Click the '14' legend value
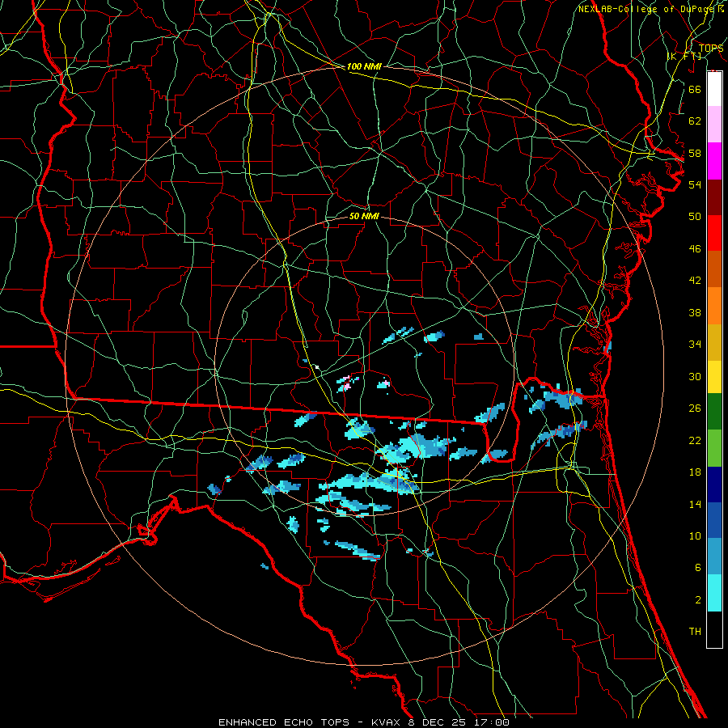Image resolution: width=728 pixels, height=728 pixels. [x=695, y=504]
